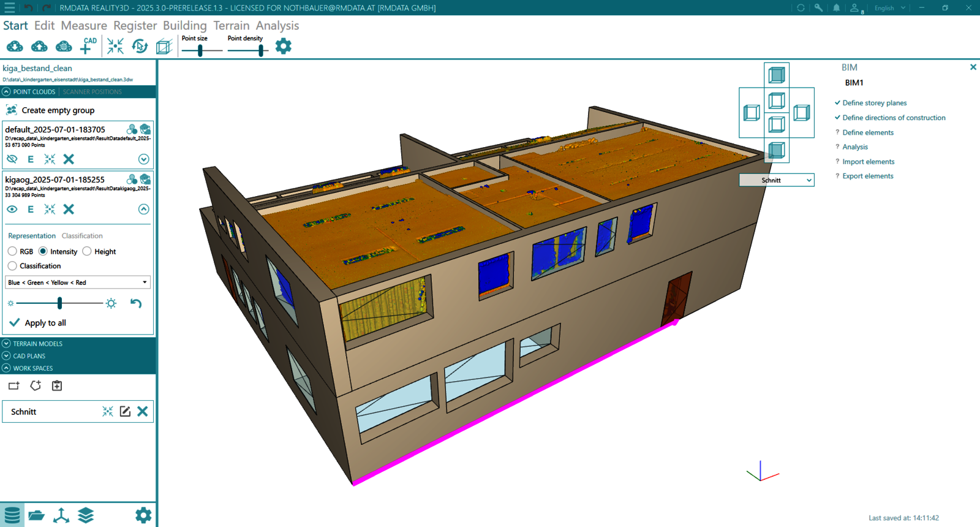The image size is (980, 527).
Task: Open the Blue < Green < Yellow < Red dropdown
Action: coord(78,282)
